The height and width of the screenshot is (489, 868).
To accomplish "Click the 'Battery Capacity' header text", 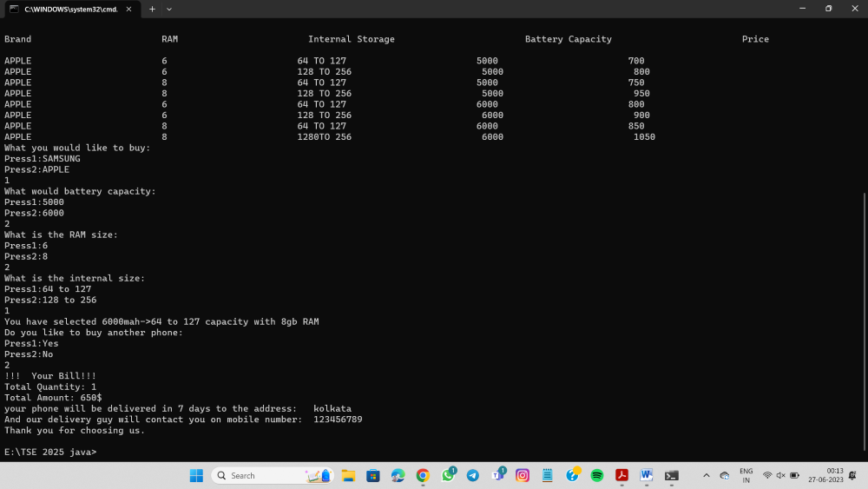I will (x=568, y=39).
